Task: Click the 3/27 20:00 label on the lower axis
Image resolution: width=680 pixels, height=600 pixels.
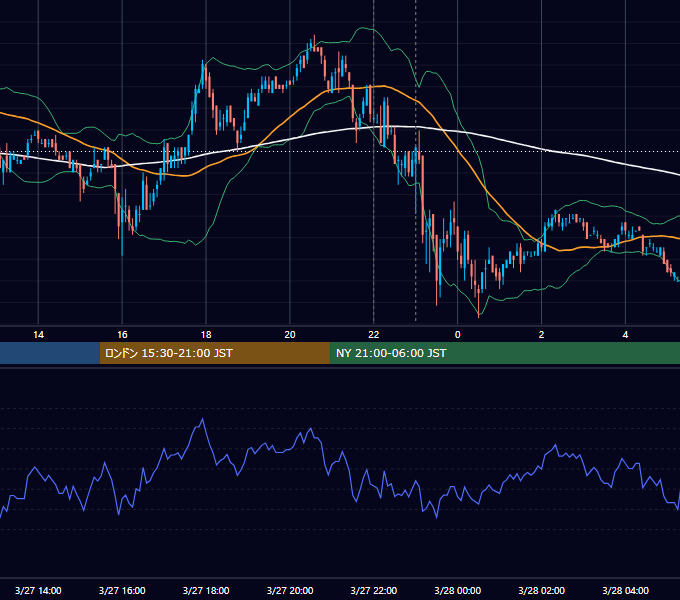Action: pos(290,590)
